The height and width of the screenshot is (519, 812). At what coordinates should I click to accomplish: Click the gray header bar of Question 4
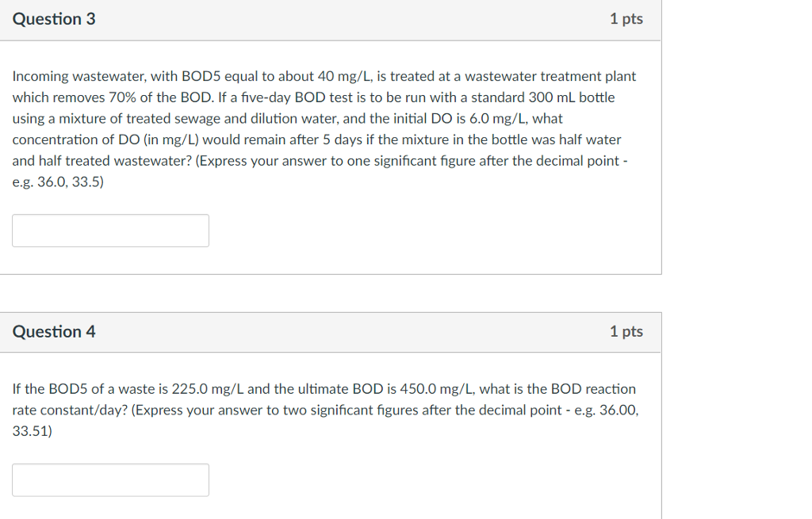pyautogui.click(x=333, y=332)
